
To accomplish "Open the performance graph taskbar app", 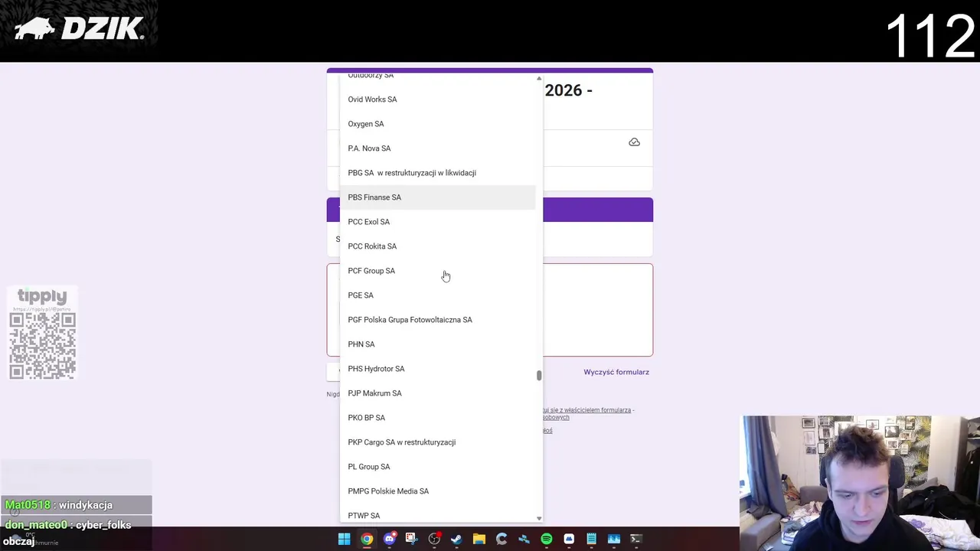I will (x=613, y=539).
